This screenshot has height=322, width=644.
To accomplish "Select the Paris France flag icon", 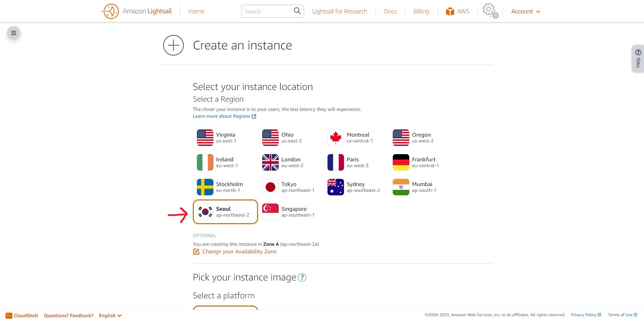I will (336, 162).
